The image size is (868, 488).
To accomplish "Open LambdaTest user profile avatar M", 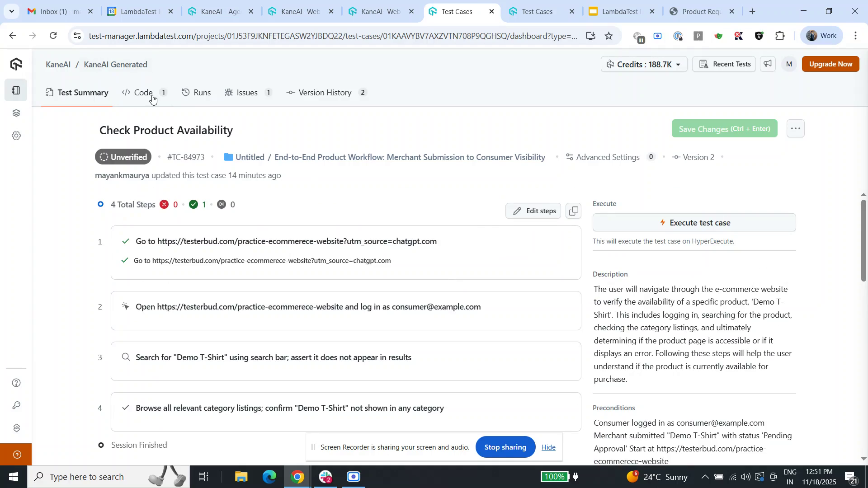I will point(789,64).
